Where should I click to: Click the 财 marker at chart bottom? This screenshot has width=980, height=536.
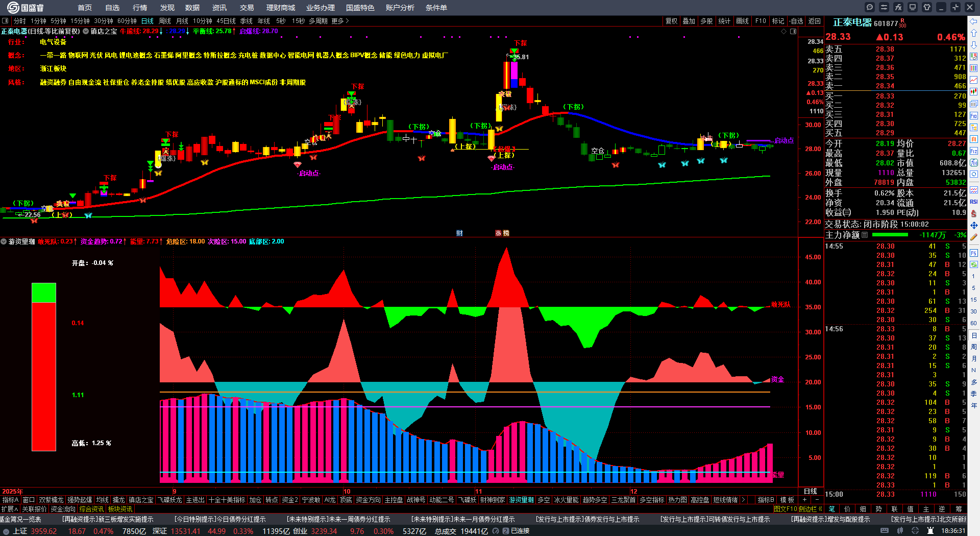click(x=459, y=233)
